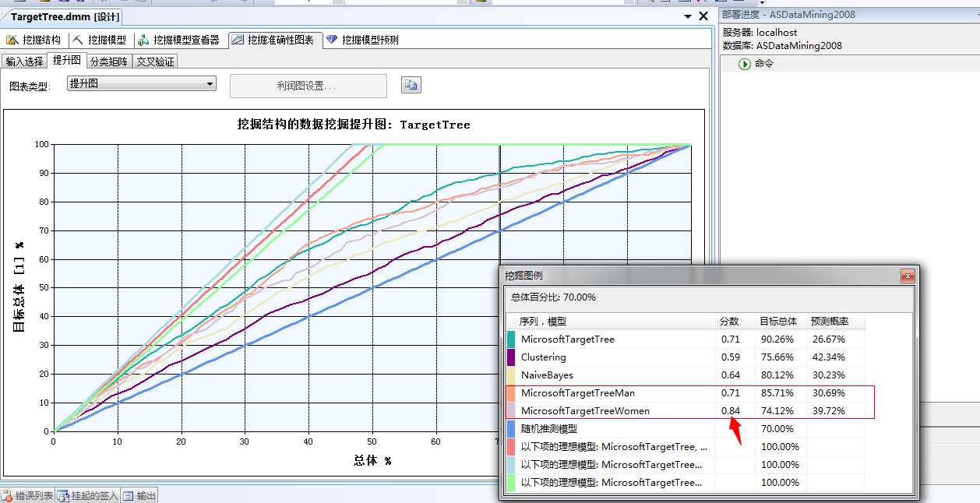Click the 26.67% predict probability cell
980x503 pixels.
(829, 339)
